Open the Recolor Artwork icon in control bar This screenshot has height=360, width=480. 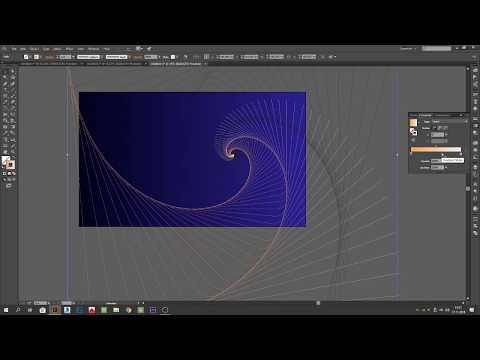(186, 57)
